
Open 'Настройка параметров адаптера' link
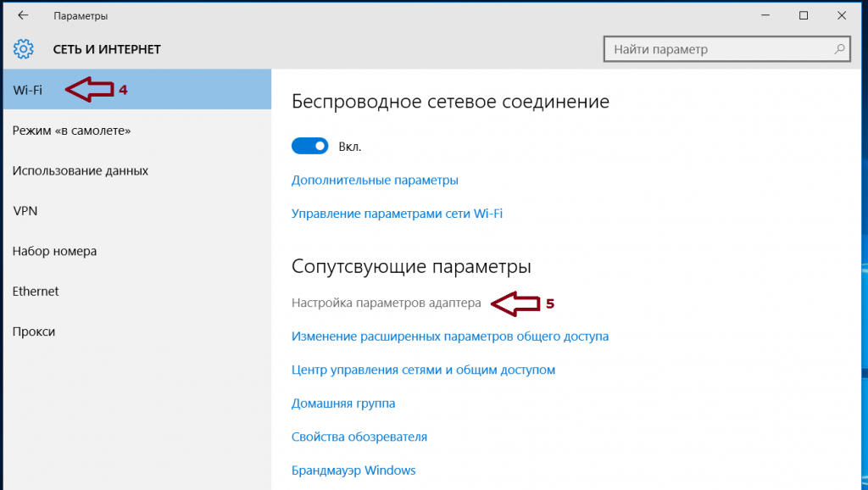coord(386,303)
